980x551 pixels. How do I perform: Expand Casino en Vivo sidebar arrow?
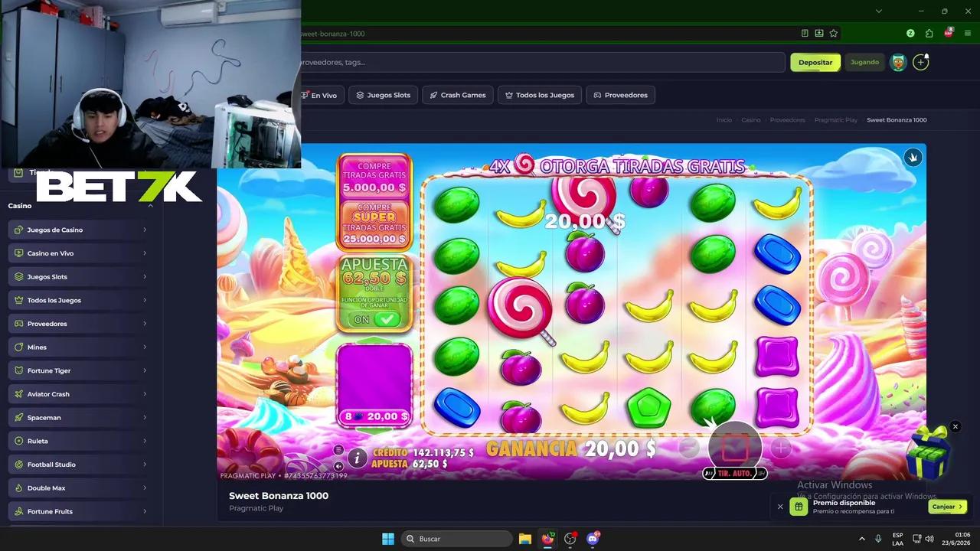click(145, 253)
